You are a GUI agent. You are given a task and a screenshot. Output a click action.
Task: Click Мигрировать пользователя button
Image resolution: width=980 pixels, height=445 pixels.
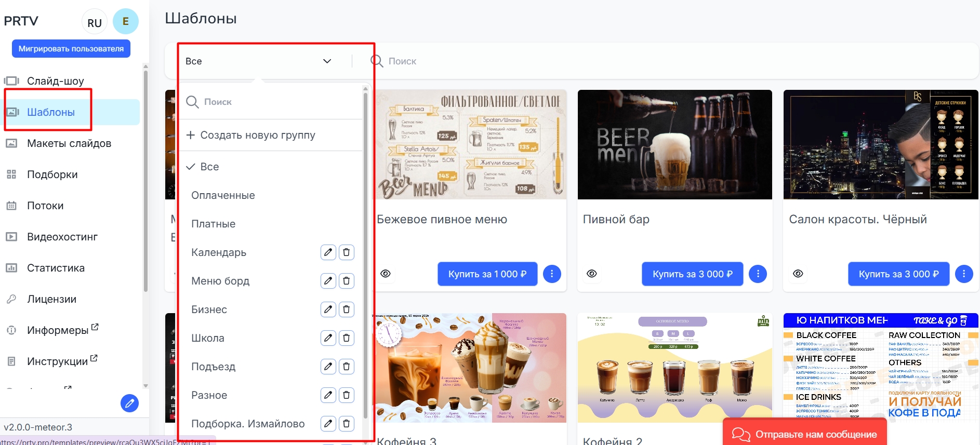pos(71,49)
